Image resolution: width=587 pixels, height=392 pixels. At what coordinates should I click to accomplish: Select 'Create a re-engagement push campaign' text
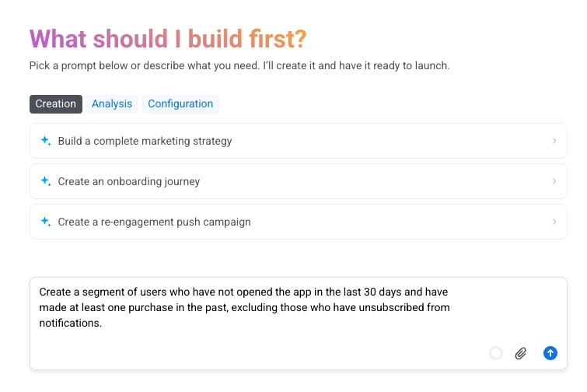154,222
